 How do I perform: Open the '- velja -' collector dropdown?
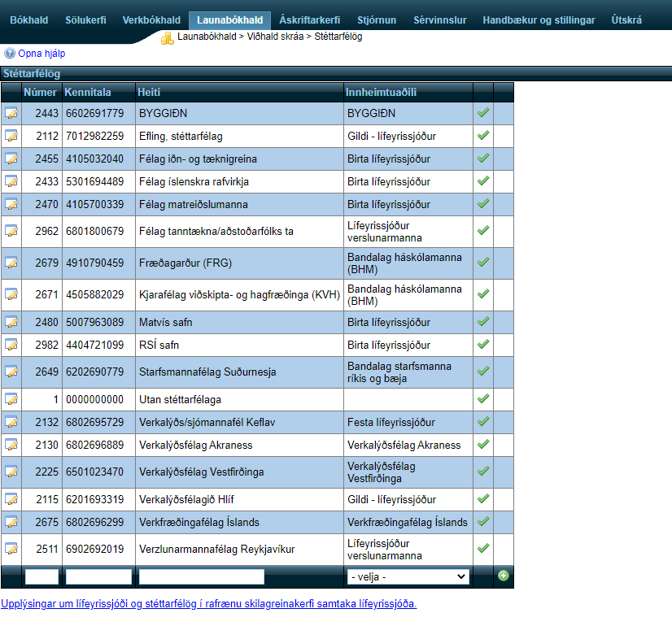tap(408, 576)
